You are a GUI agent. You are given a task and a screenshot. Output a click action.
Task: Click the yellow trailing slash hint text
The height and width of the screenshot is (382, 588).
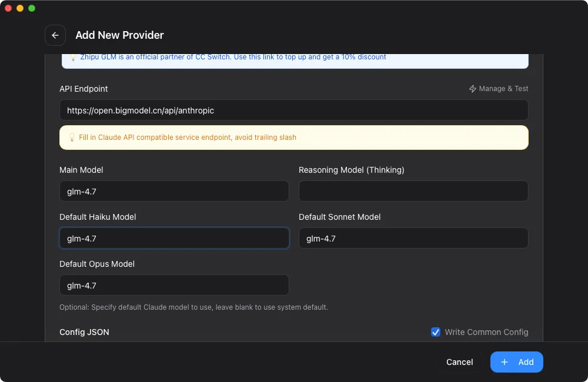(187, 138)
